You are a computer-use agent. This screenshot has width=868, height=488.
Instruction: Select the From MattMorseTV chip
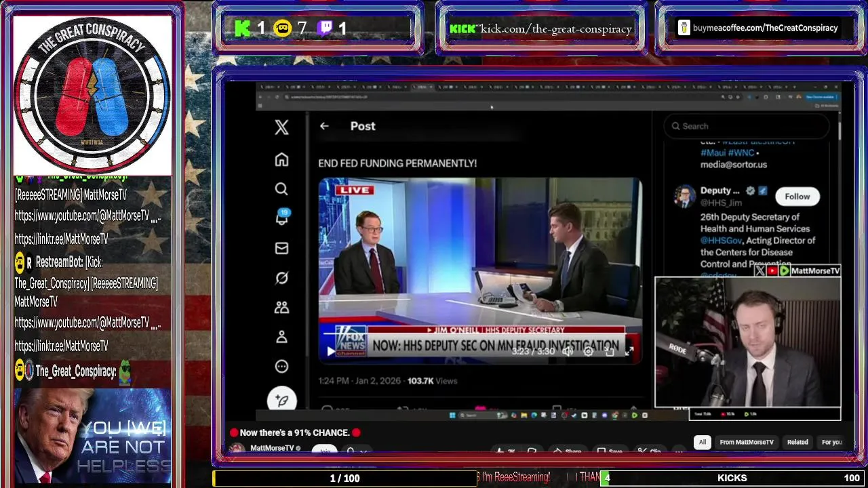click(747, 442)
